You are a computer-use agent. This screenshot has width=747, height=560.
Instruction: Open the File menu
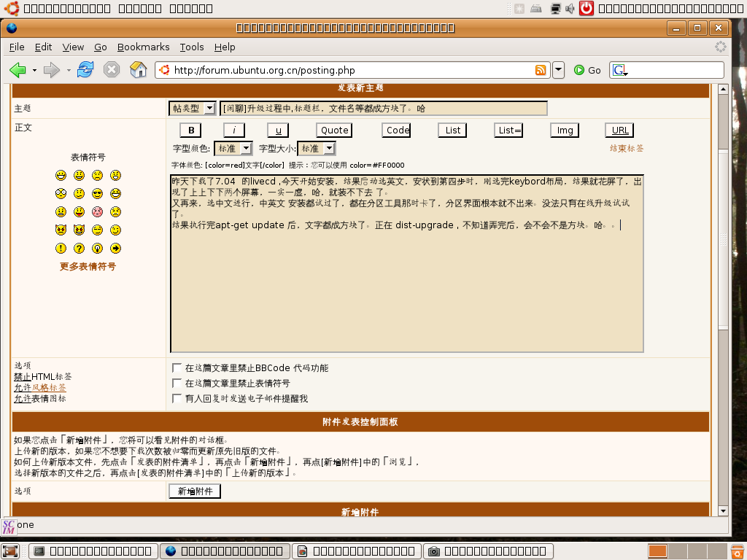[17, 47]
